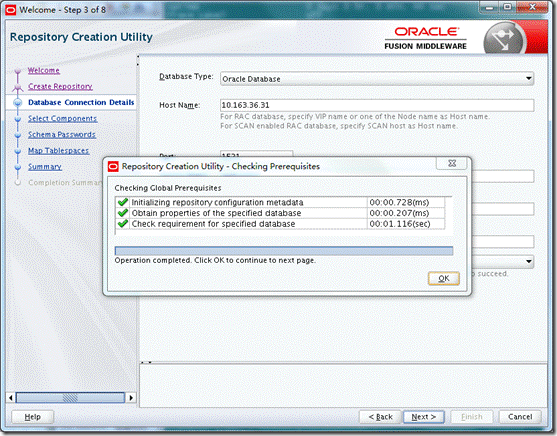Click the Oracle icon in the dialog title bar

[113, 166]
